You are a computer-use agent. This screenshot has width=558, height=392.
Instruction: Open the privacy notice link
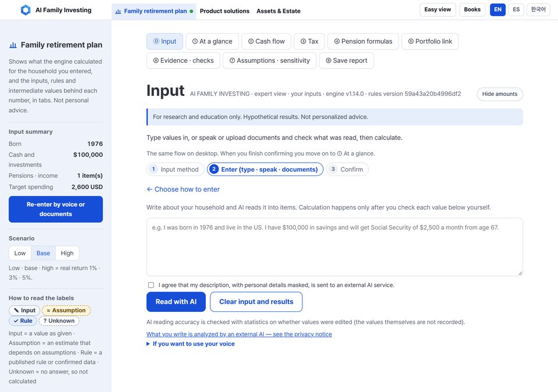(x=239, y=334)
